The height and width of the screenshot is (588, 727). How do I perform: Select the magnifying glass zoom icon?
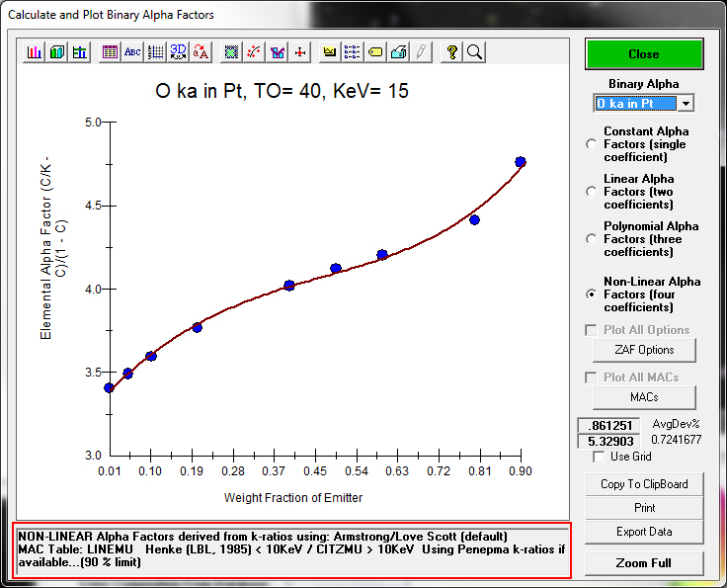coord(474,52)
